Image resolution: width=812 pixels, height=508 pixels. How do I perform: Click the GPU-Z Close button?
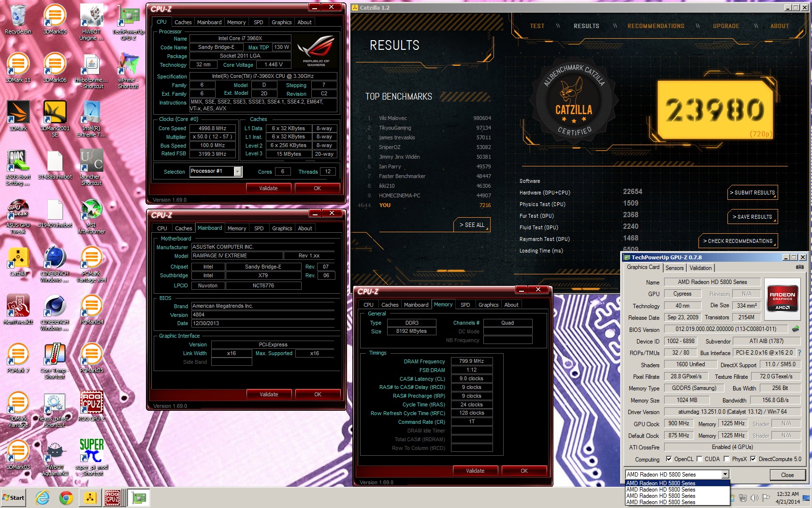coord(787,475)
